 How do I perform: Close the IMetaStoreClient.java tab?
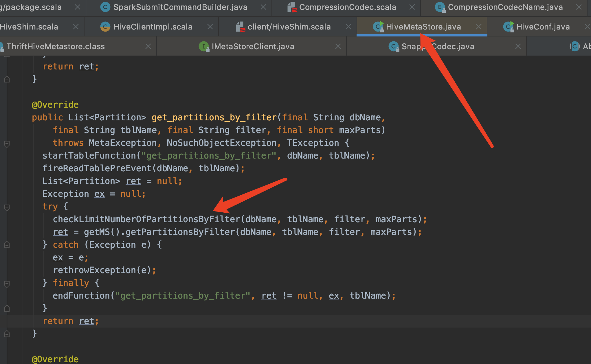click(x=338, y=46)
